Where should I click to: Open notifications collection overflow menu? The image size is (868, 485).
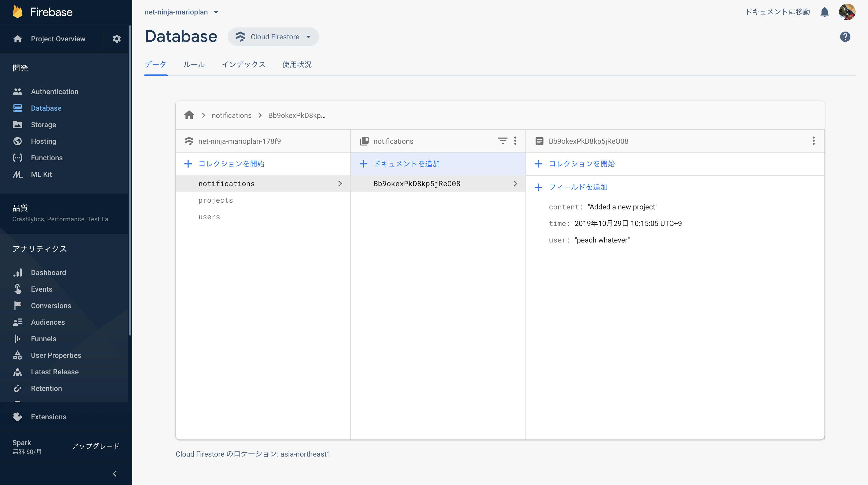(x=515, y=141)
